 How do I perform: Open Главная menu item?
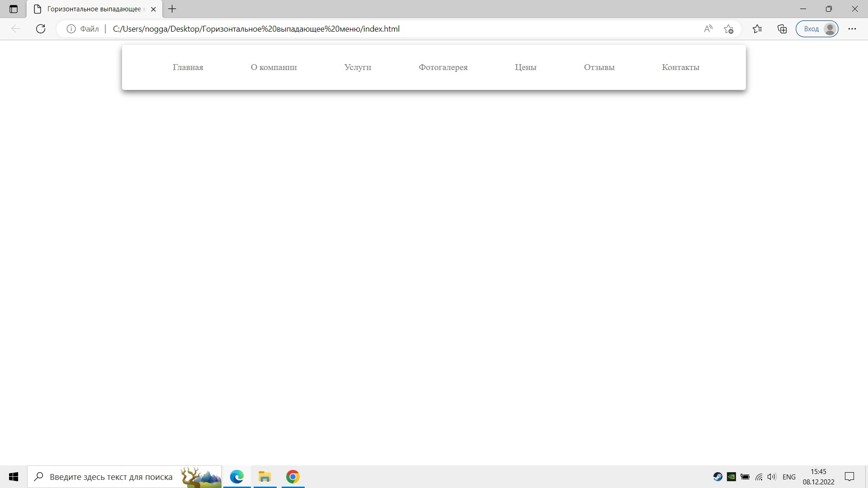tap(188, 67)
